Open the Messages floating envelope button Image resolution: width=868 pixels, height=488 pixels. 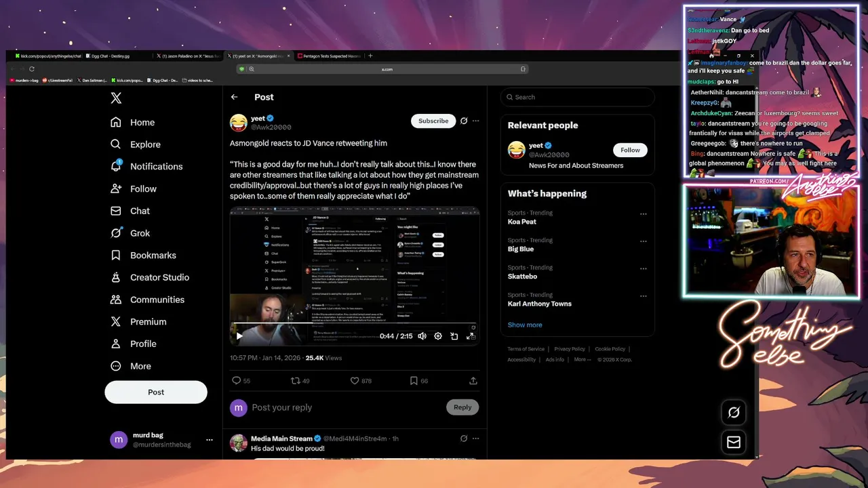click(x=734, y=442)
